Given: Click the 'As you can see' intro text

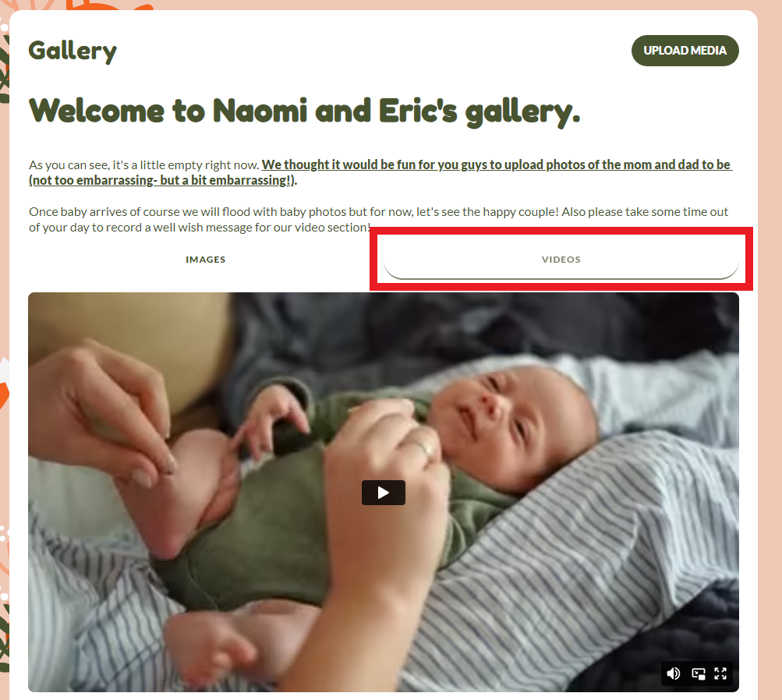Looking at the screenshot, I should 143,164.
